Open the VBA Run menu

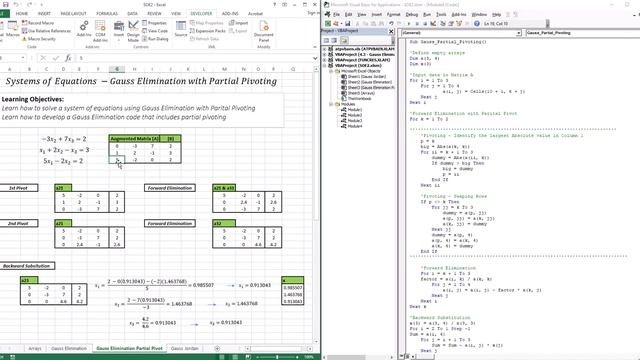pos(427,14)
